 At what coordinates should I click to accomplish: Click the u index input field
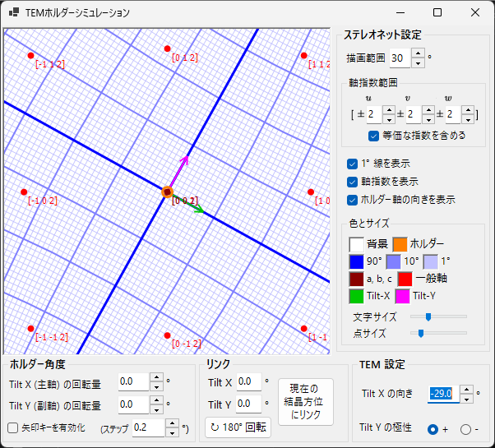[x=374, y=114]
